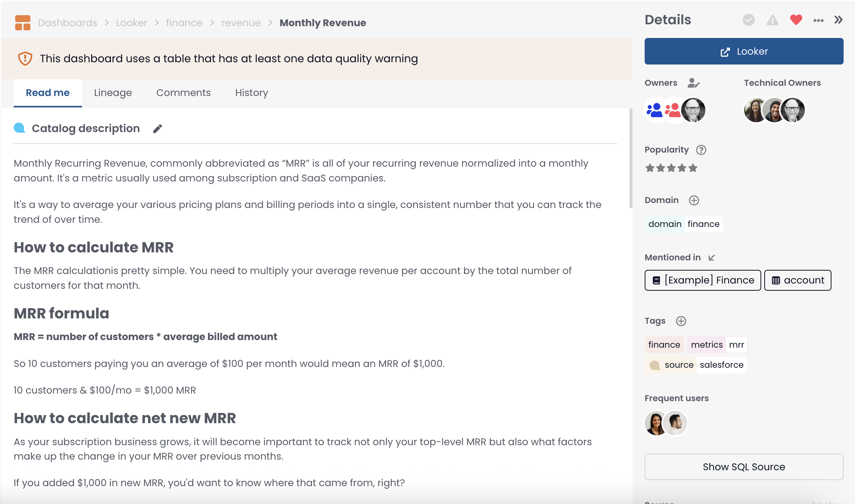Click the Mentioned in arrow icon
The width and height of the screenshot is (855, 504).
(x=711, y=258)
